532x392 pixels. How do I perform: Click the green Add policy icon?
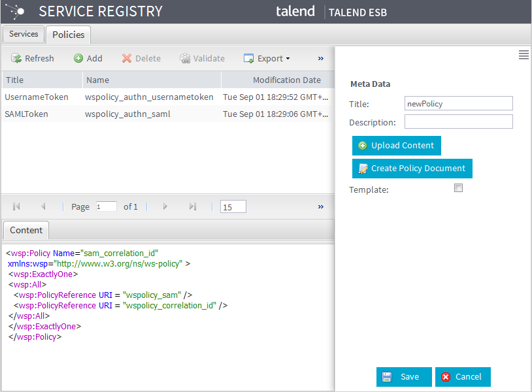tap(78, 58)
